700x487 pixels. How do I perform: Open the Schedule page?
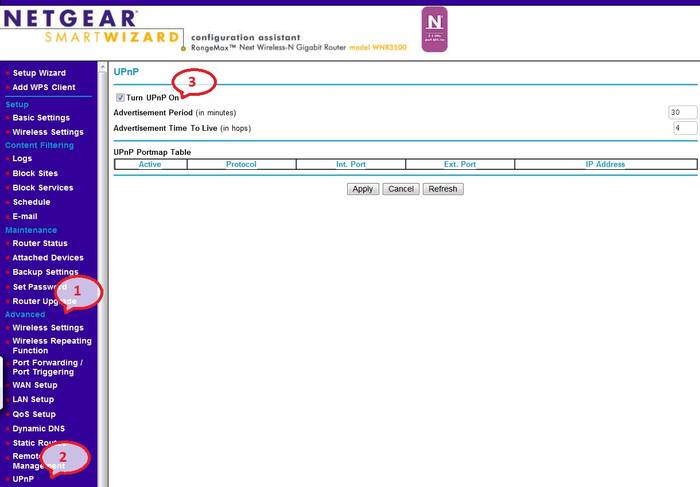pyautogui.click(x=31, y=202)
